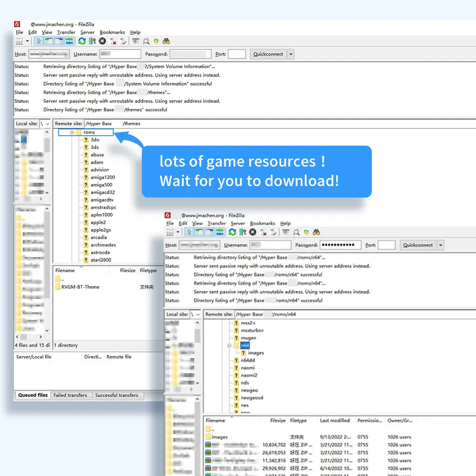This screenshot has width=476, height=476.
Task: Open the Find files search
Action: (166, 40)
